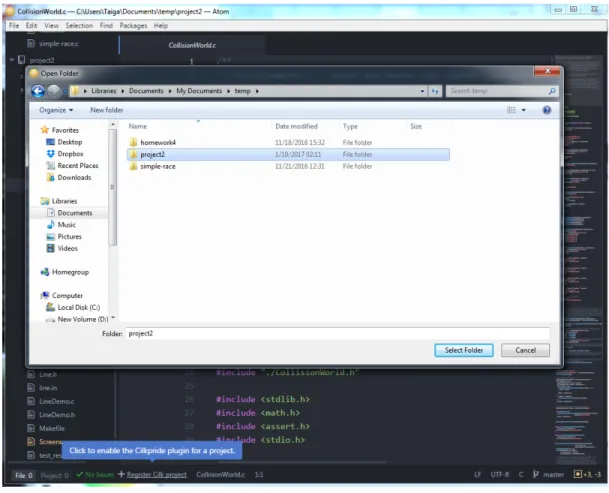
Task: Click the Back arrow in Open Folder dialog
Action: click(38, 91)
